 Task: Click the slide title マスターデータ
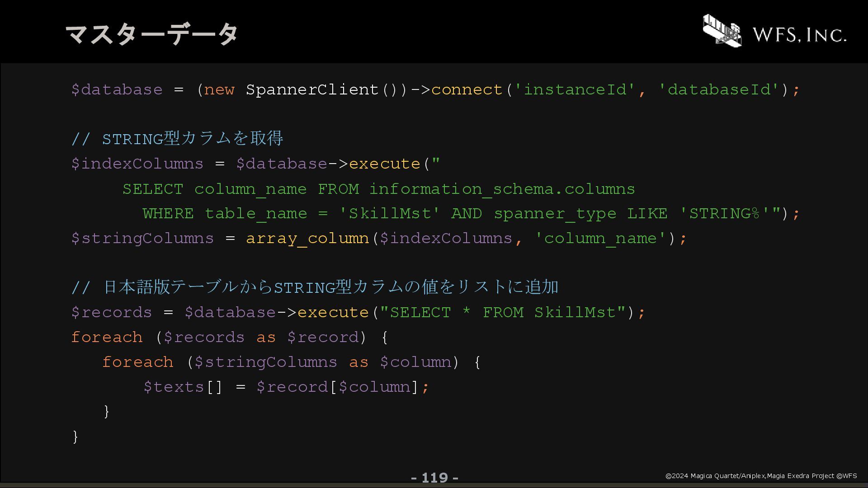[x=152, y=34]
